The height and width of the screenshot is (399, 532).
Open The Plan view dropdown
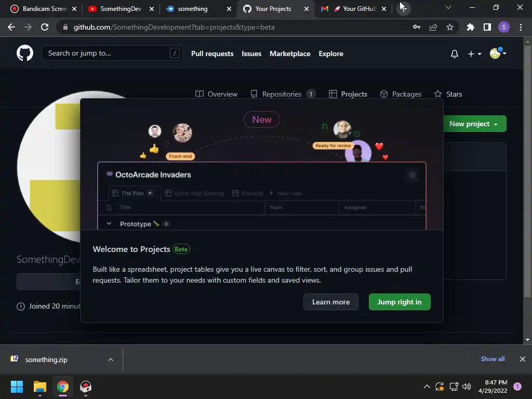[150, 193]
